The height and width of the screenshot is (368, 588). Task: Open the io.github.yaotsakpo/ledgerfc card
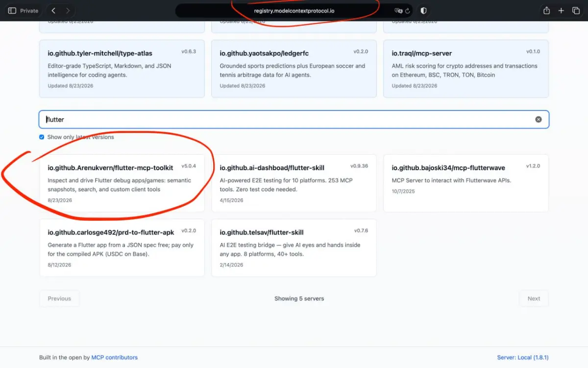(x=294, y=69)
